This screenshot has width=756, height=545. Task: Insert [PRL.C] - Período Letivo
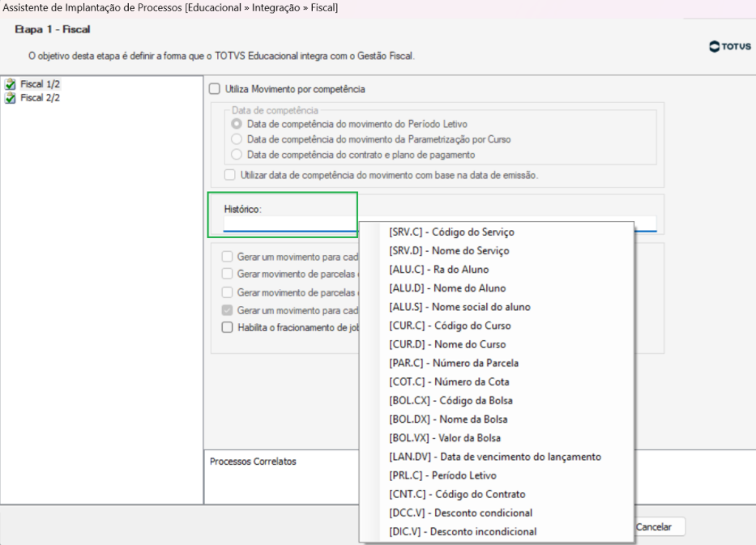497,475
